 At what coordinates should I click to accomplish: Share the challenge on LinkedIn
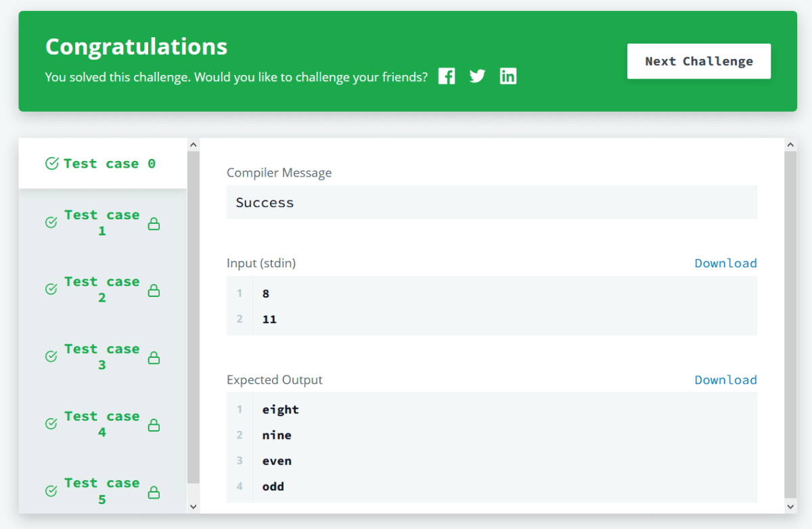508,76
